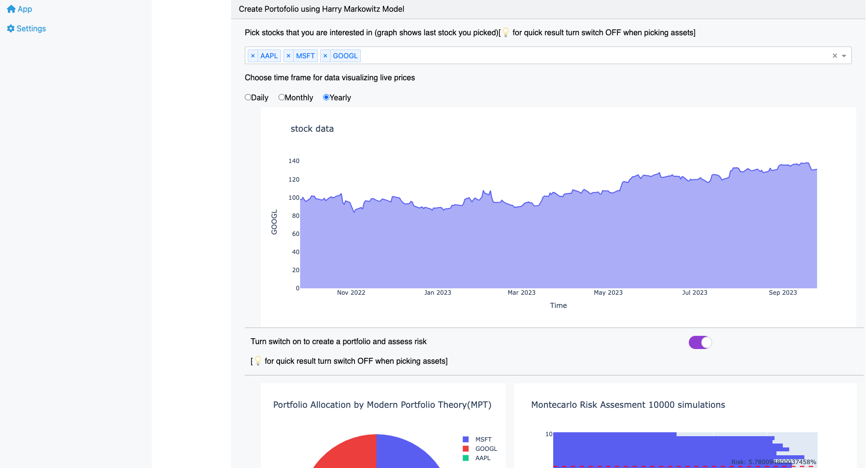Click the lightbulb icon below the switch
Image resolution: width=868 pixels, height=468 pixels.
(258, 361)
